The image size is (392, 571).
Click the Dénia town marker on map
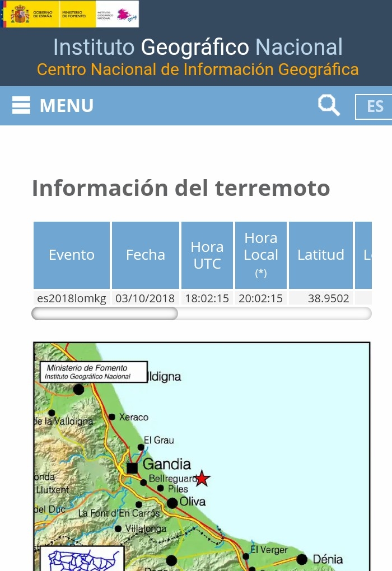[x=302, y=559]
